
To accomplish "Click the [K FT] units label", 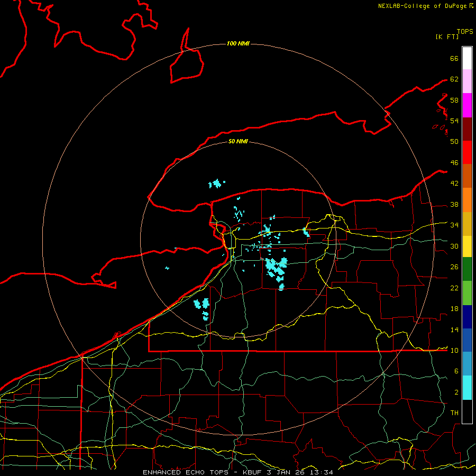I will 447,36.
